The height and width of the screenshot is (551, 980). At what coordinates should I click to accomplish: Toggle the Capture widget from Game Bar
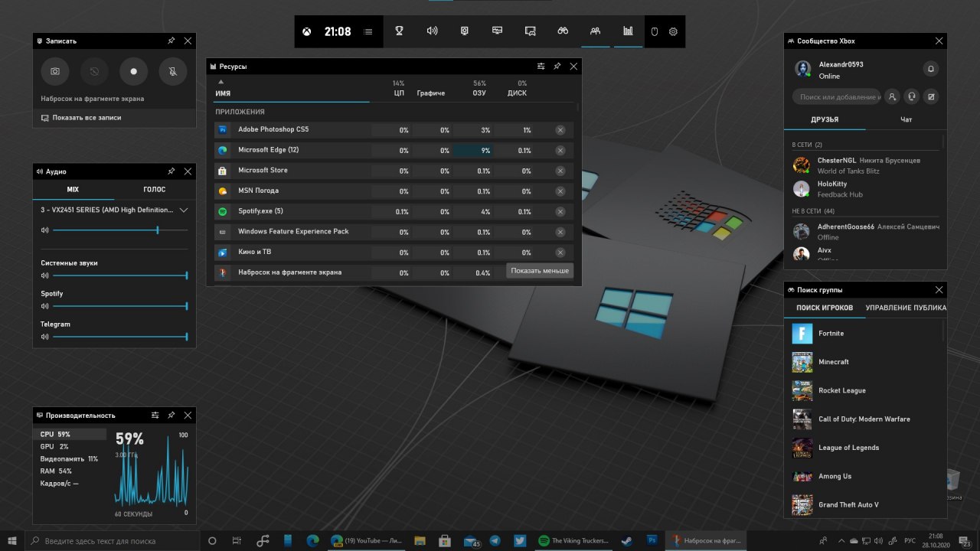464,31
